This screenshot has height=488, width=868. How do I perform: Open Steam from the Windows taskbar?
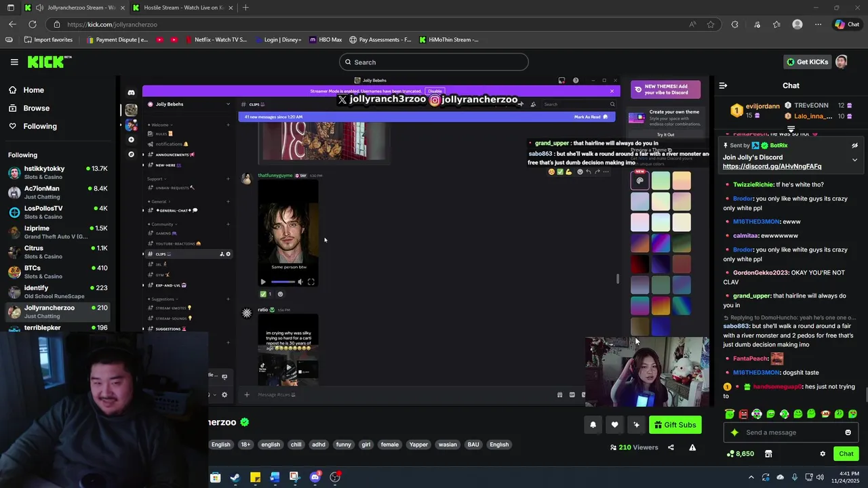(235, 477)
